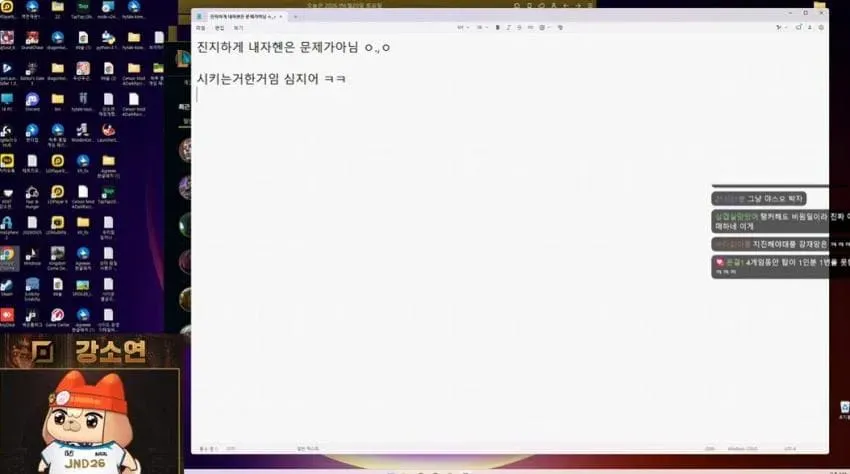Click the streamer name banner '강소연'
The image size is (850, 474).
coord(111,351)
